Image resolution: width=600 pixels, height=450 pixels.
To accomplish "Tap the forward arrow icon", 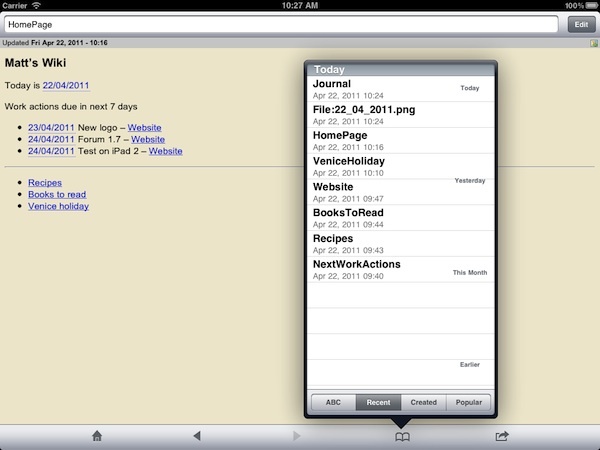I will 295,436.
